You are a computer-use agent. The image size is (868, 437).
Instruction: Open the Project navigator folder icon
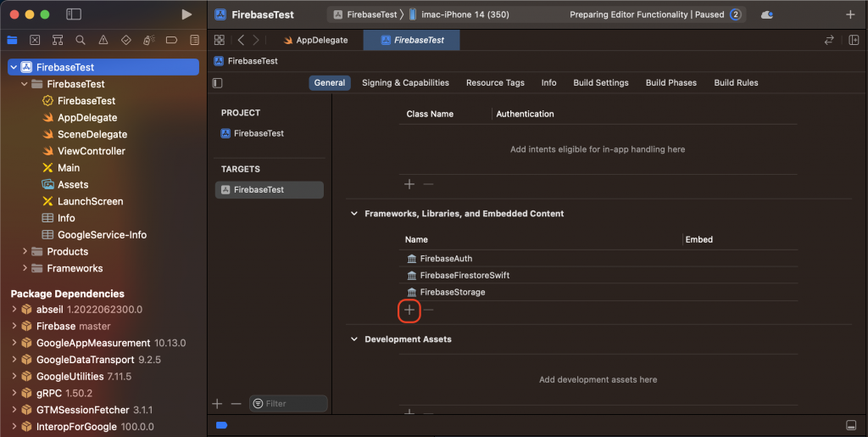click(12, 40)
